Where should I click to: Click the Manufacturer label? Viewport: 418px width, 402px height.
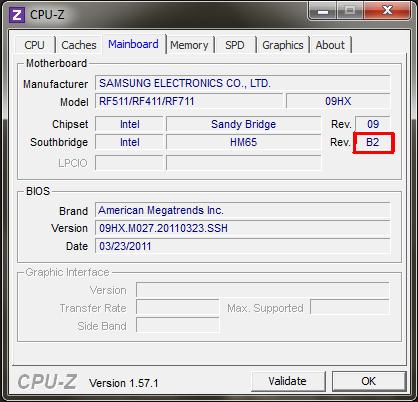(x=56, y=84)
